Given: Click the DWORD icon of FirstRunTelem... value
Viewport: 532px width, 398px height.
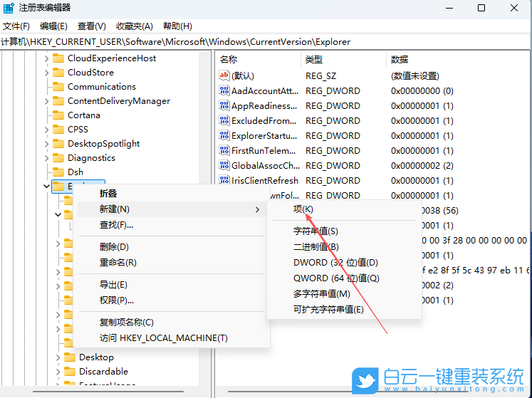Looking at the screenshot, I should click(x=224, y=150).
